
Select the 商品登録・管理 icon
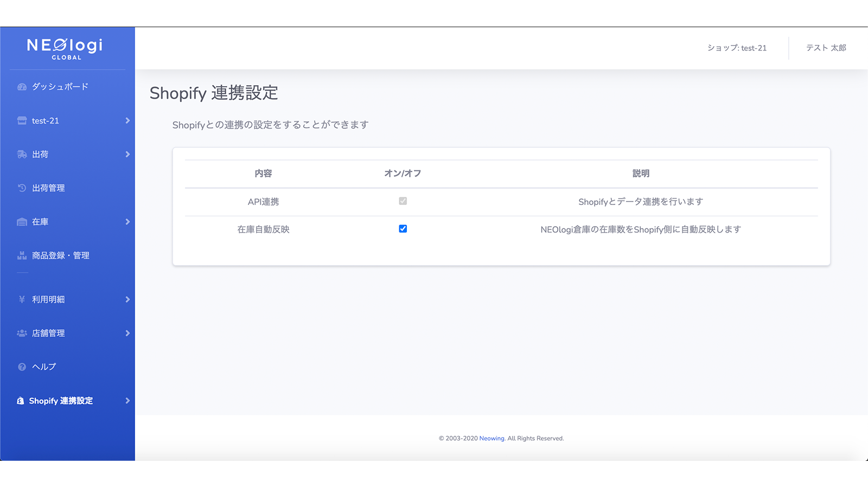(21, 255)
